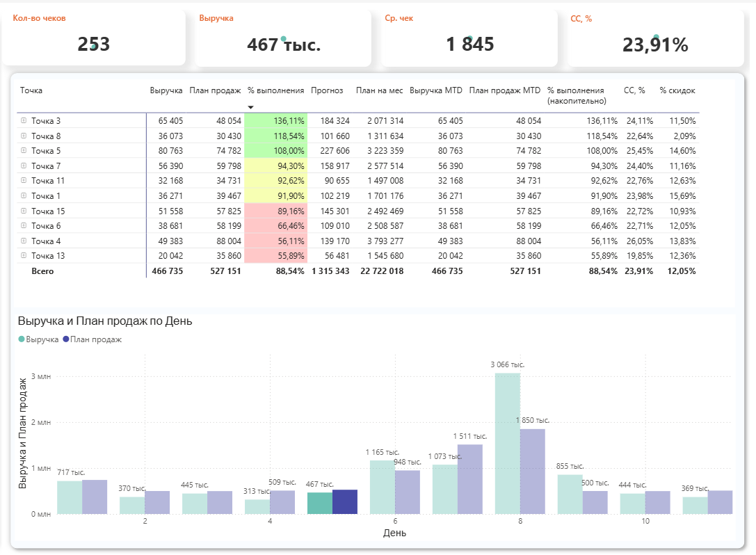Sort table by Прогноз column header
The height and width of the screenshot is (555, 756).
point(327,90)
